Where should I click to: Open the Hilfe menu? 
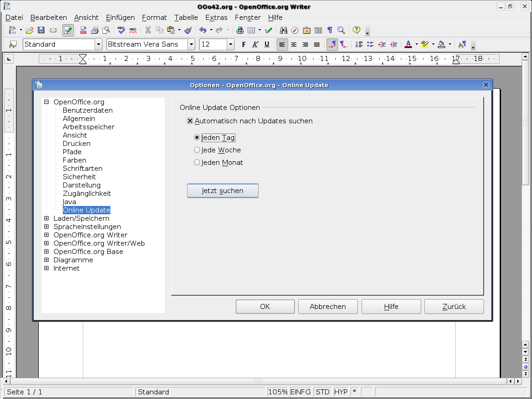pos(275,17)
